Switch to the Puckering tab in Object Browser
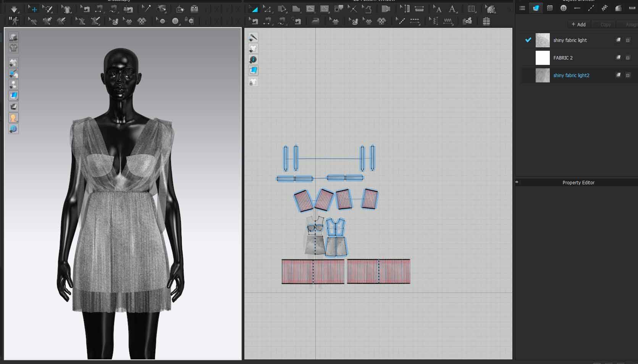Screen dimensions: 638x364 pos(605,8)
